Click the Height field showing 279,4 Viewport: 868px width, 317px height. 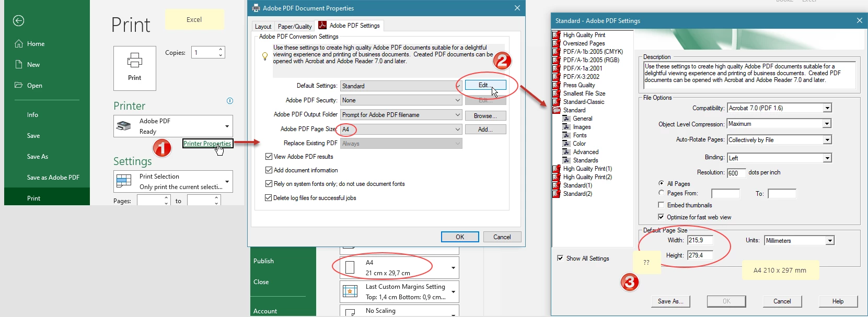[700, 255]
